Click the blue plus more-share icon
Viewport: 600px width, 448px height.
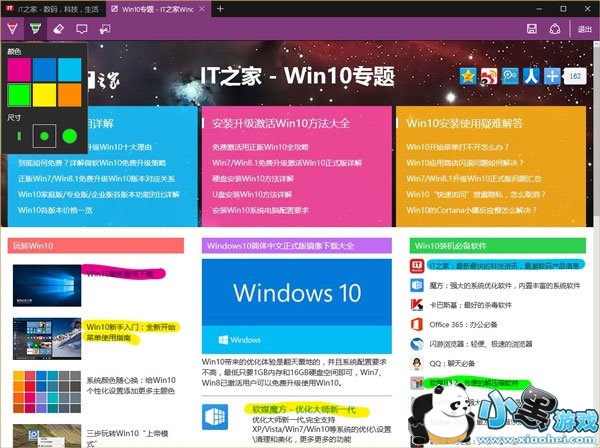(x=552, y=76)
